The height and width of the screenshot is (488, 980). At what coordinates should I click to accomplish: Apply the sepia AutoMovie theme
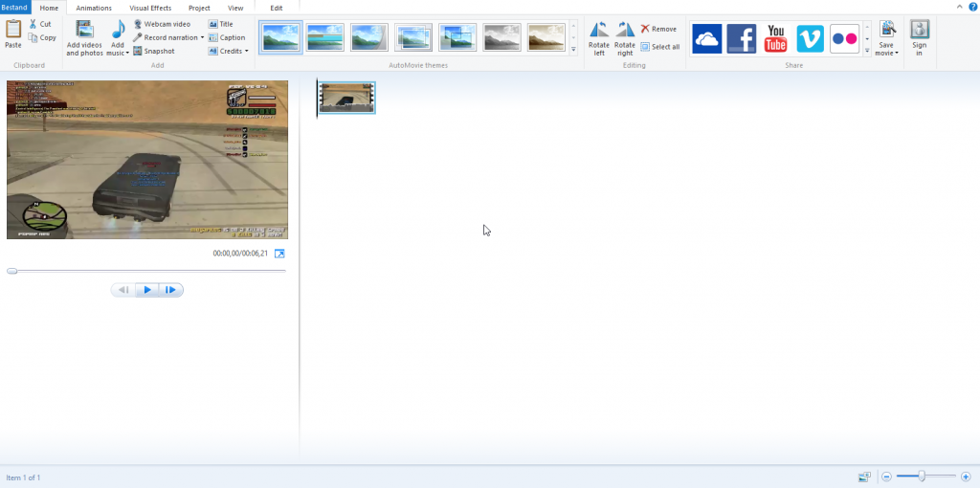pos(546,37)
